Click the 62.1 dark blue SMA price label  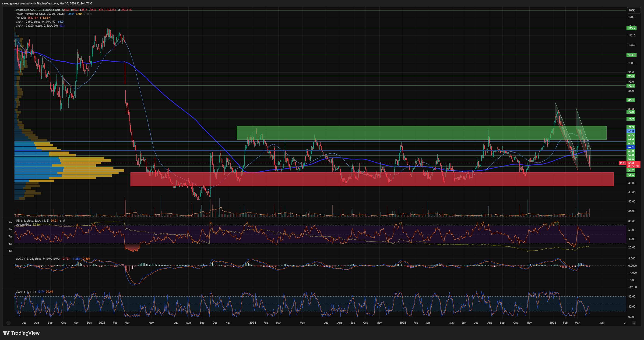pos(631,147)
